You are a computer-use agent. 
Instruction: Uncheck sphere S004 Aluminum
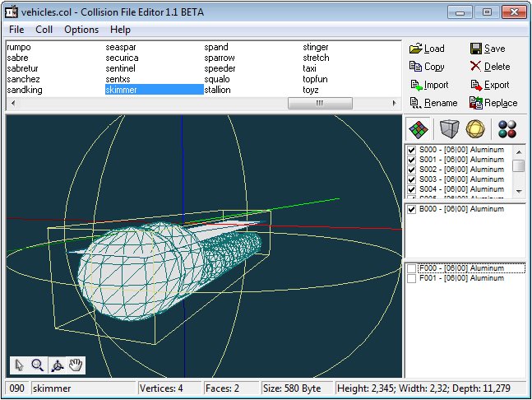(x=412, y=189)
